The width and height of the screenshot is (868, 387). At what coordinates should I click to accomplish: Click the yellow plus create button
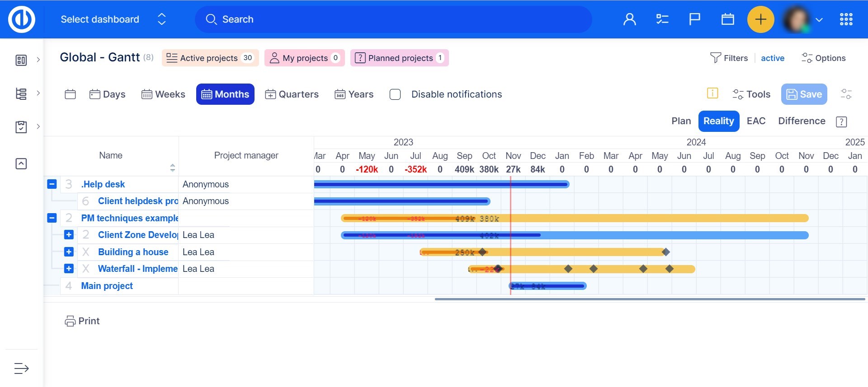tap(760, 19)
